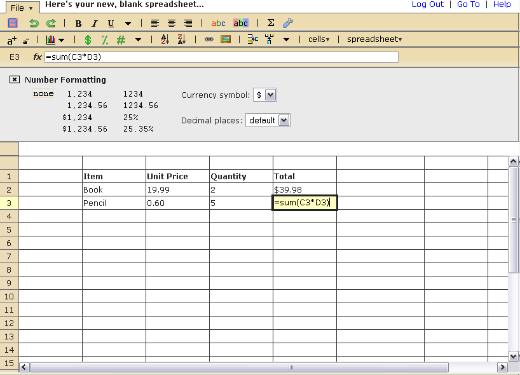The width and height of the screenshot is (520, 375).
Task: Open the spreadsheet menu
Action: (x=375, y=39)
